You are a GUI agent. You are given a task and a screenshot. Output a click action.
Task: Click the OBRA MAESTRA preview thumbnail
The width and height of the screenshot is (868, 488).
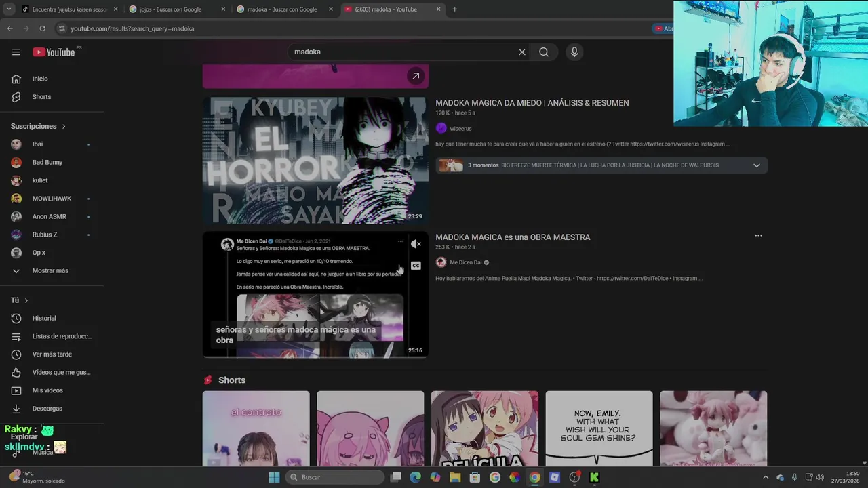tap(315, 295)
